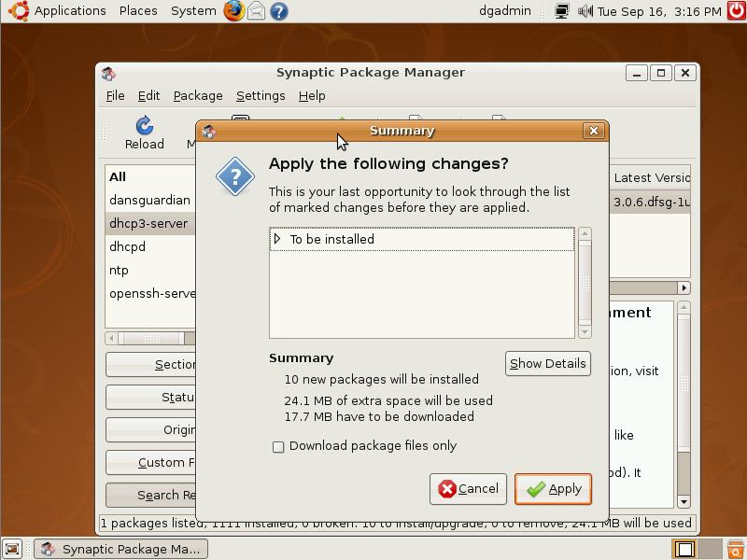
Task: Select dhcpd in the search list
Action: 150,246
